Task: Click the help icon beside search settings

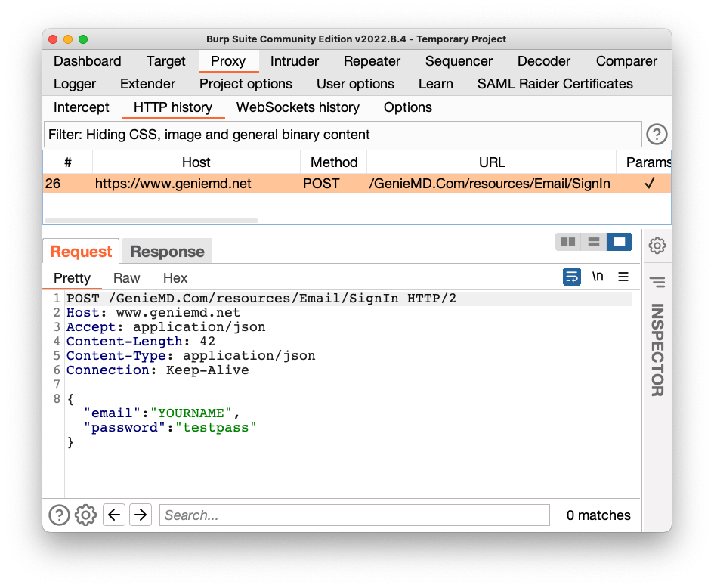Action: 59,515
